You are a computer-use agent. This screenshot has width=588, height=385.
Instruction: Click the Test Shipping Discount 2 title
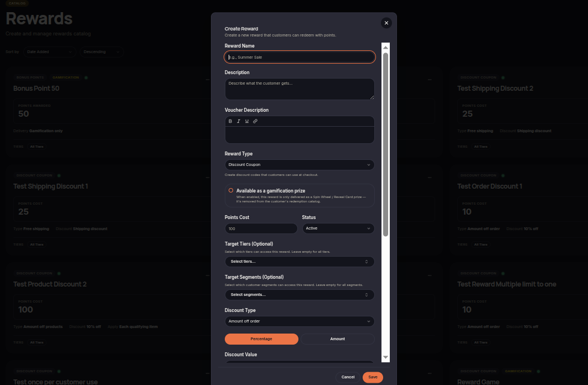(495, 89)
